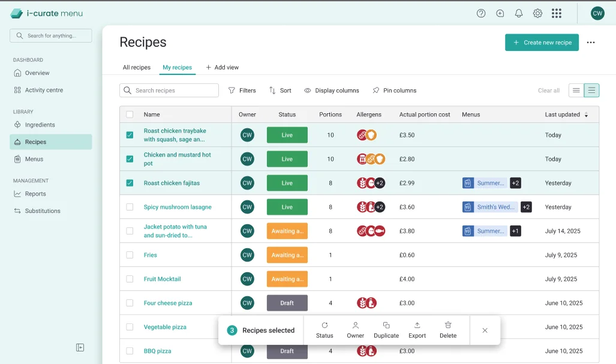Click the Search recipes field
616x364 pixels.
tap(169, 91)
